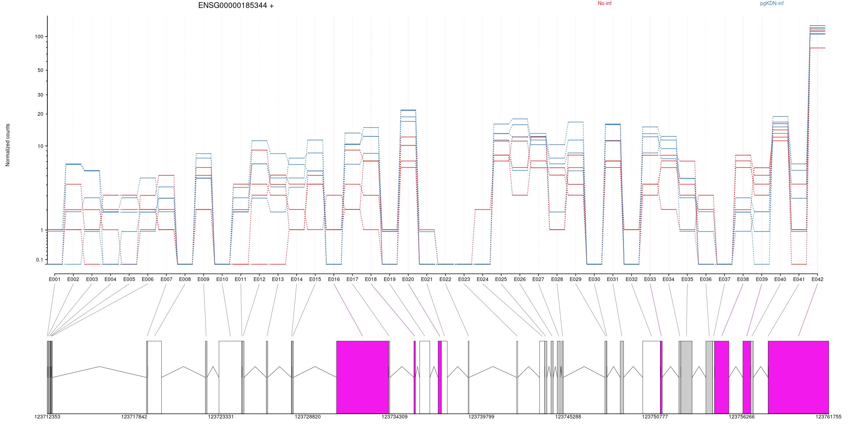Click the largest magenta exon block near 123734309
Viewport: 868px width, 434px height.
[x=362, y=377]
